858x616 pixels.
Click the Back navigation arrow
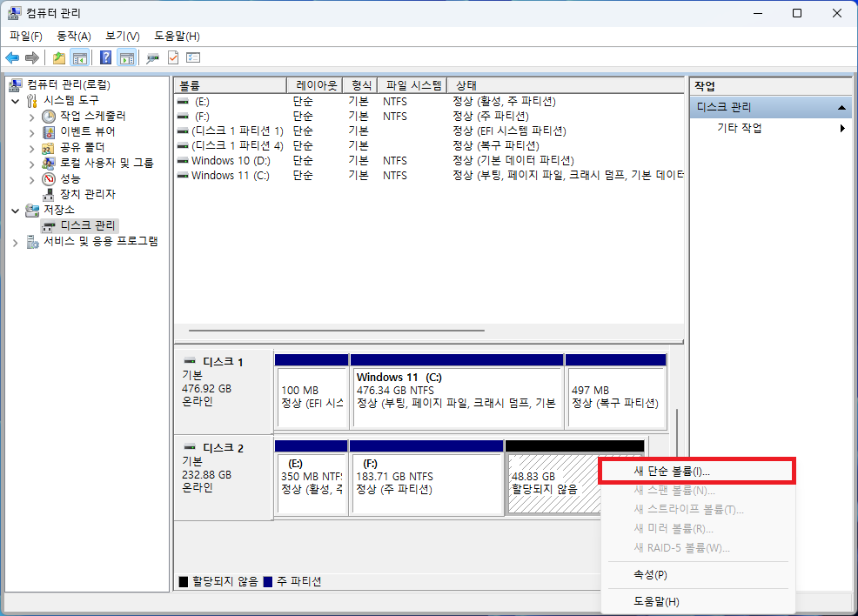point(12,57)
